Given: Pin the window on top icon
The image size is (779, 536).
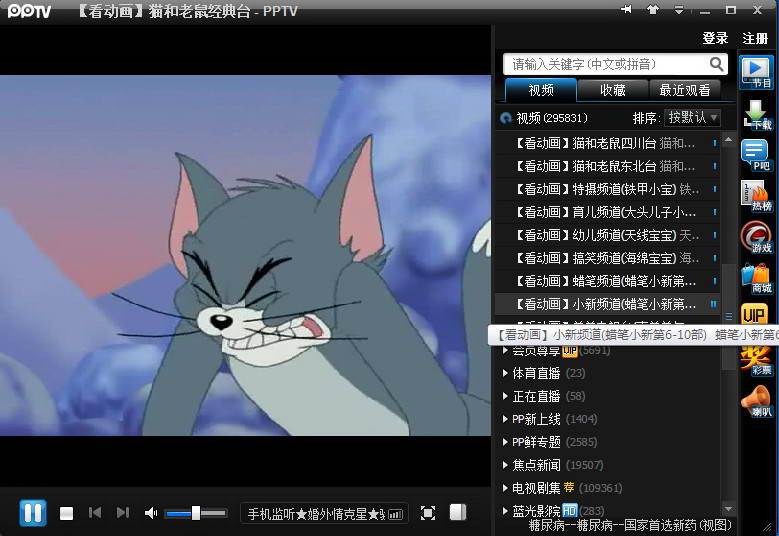Looking at the screenshot, I should point(626,9).
